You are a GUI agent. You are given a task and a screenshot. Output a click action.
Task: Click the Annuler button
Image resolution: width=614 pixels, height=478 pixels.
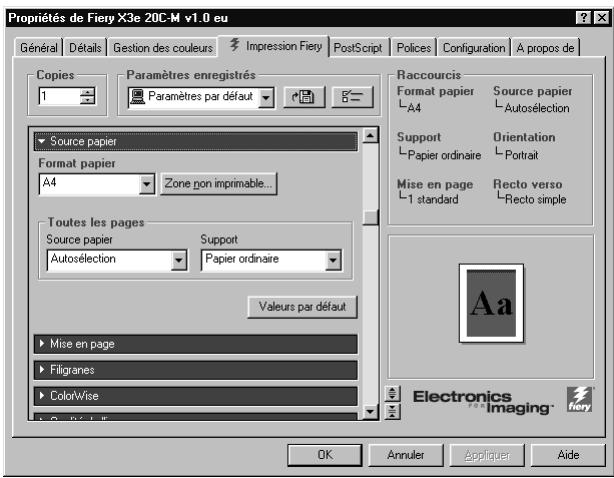[x=406, y=455]
